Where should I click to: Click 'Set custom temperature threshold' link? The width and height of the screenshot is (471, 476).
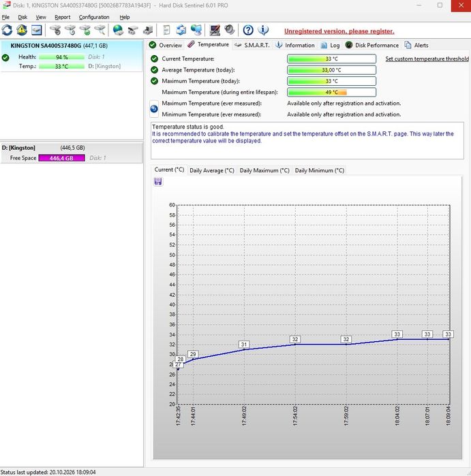pyautogui.click(x=427, y=59)
